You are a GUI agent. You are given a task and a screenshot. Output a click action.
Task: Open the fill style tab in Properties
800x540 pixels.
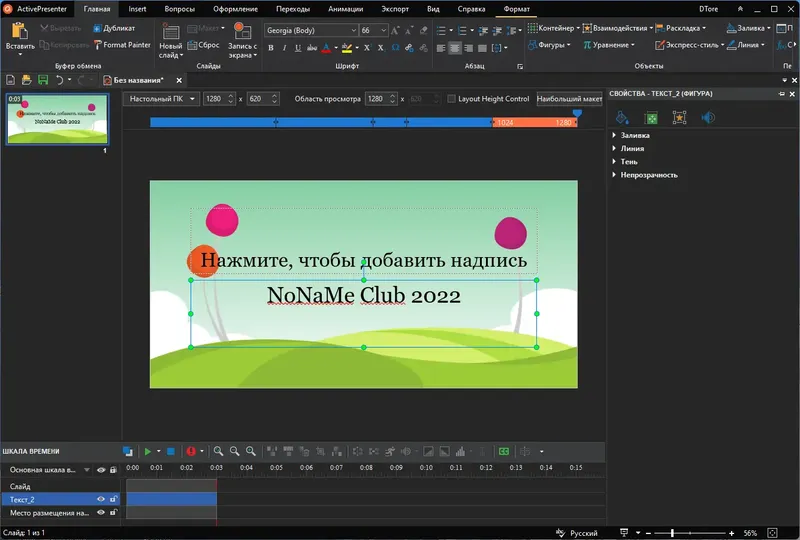coord(623,118)
